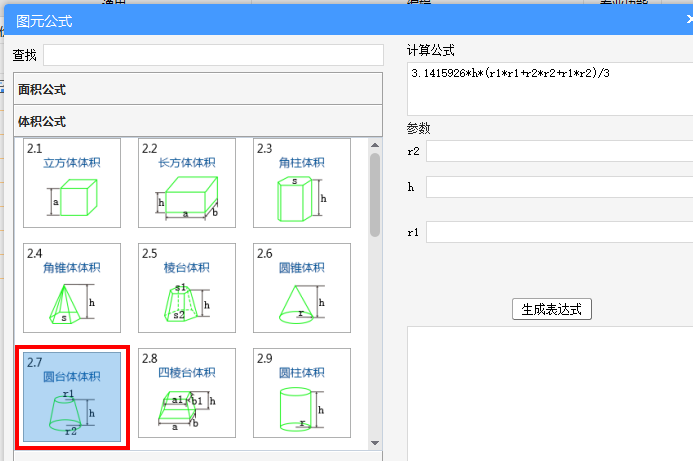Focus the r1 parameter input

click(x=560, y=232)
